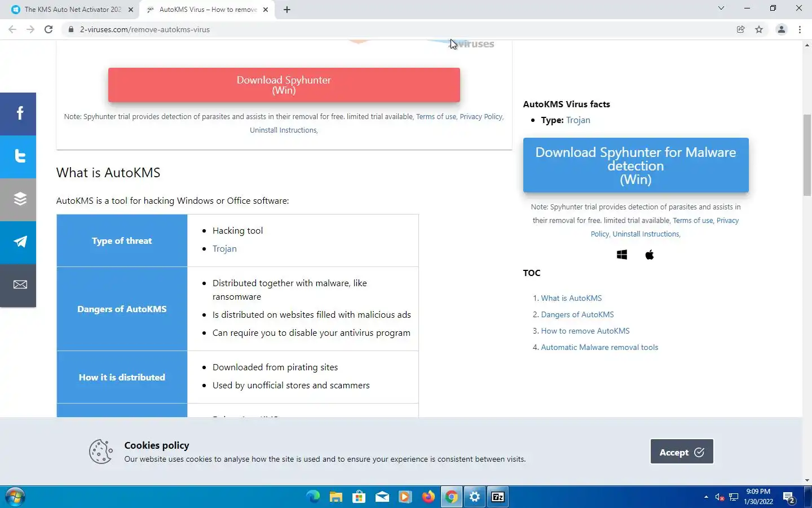Reload the current page
The height and width of the screenshot is (508, 812).
(48, 29)
